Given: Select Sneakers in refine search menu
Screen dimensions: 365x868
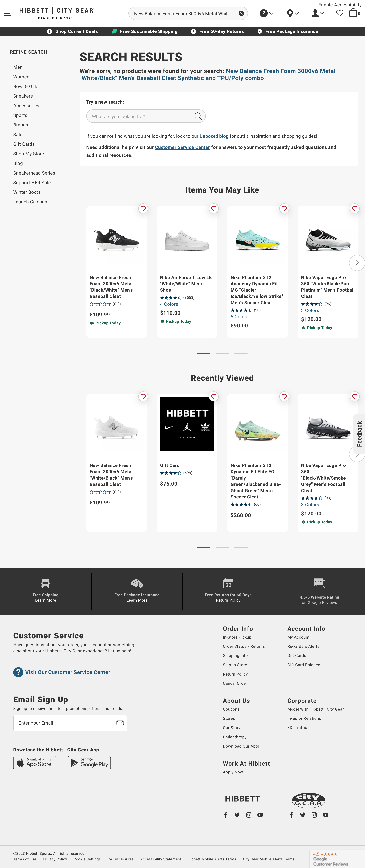Looking at the screenshot, I should coord(23,96).
